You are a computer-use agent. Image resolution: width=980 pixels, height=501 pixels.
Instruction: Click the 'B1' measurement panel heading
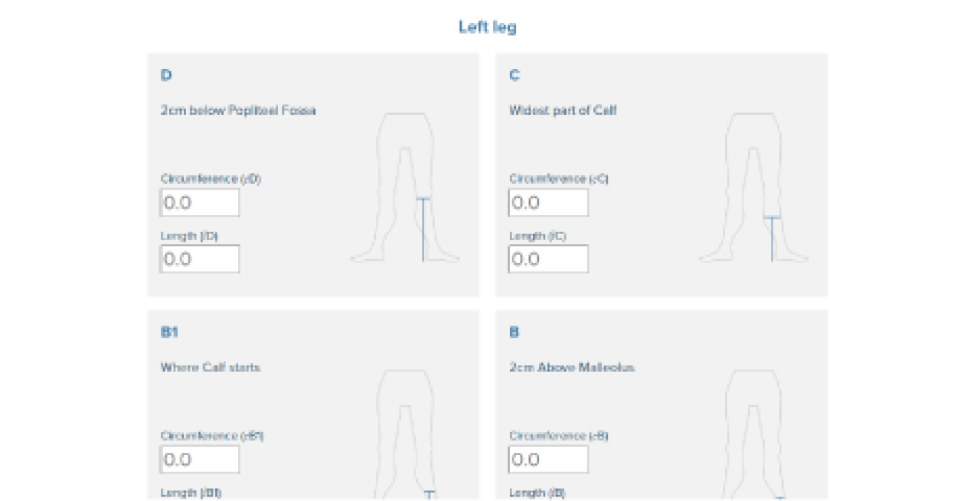pos(169,332)
